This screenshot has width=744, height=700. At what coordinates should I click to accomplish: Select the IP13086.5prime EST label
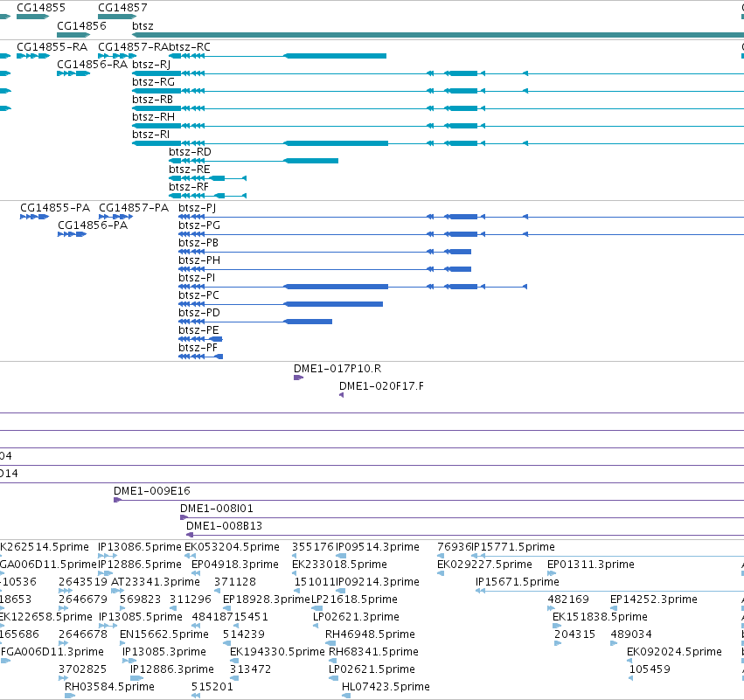[140, 547]
